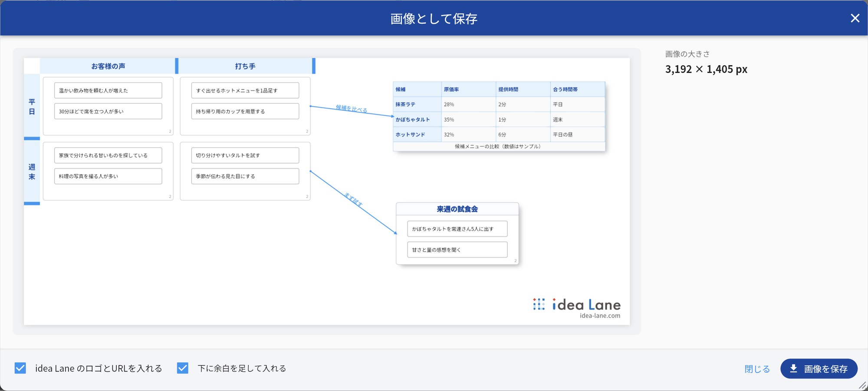Click the 家族で分けられる甘いものを探している card
This screenshot has height=391, width=868.
pyautogui.click(x=108, y=156)
